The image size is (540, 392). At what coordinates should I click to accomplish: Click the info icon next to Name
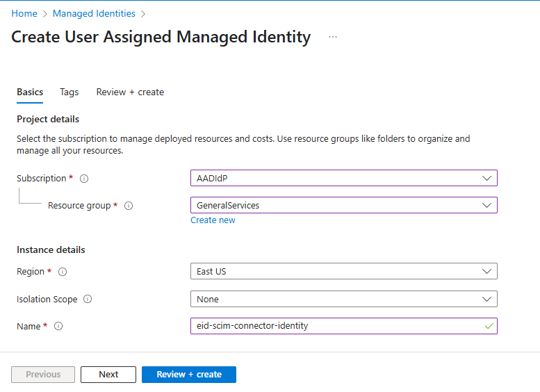[58, 326]
